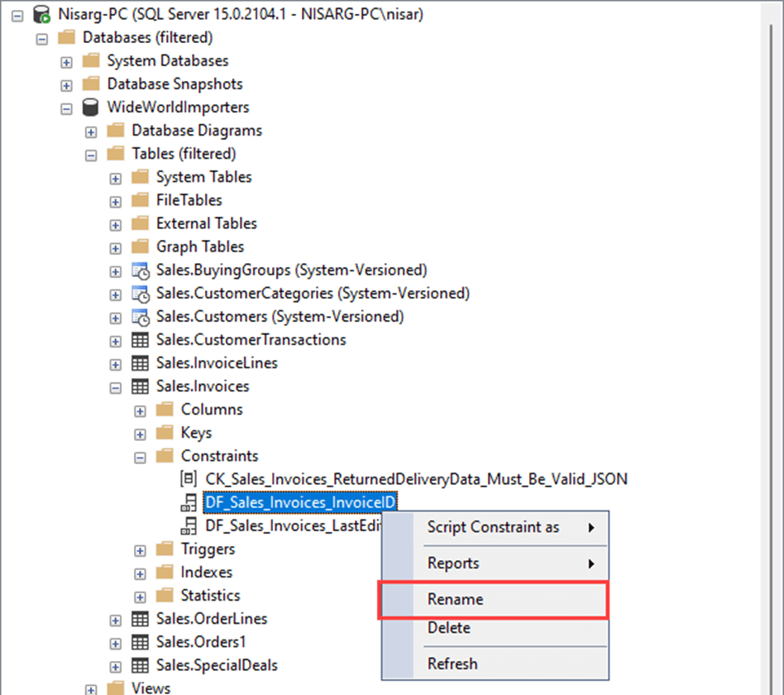784x695 pixels.
Task: Click the WideWorldImporters database cylinder icon
Action: pos(89,107)
